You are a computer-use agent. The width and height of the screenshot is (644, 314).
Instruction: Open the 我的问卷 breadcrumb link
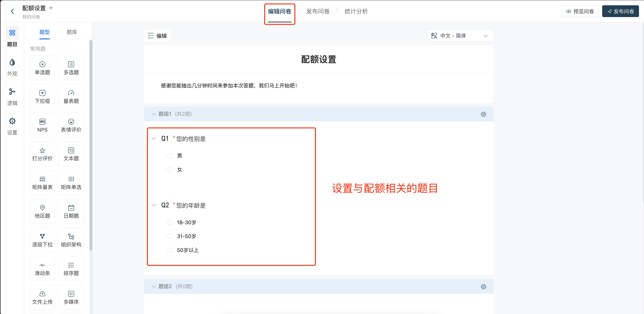(x=31, y=17)
